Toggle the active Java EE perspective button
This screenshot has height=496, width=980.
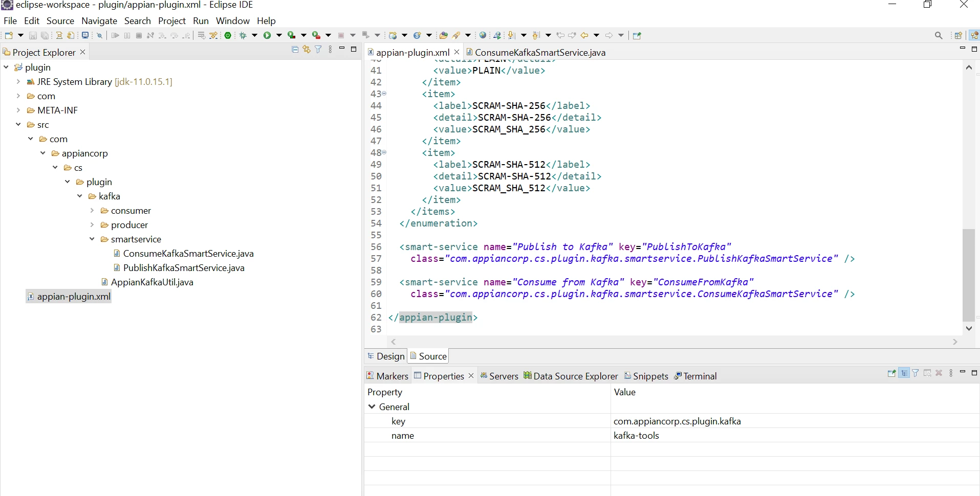point(974,35)
